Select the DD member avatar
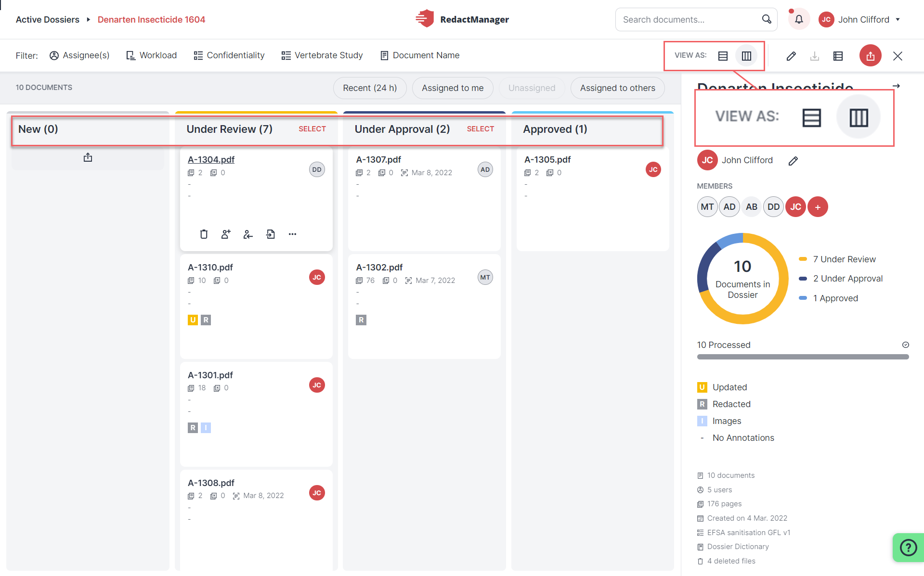This screenshot has width=924, height=576. coord(774,207)
